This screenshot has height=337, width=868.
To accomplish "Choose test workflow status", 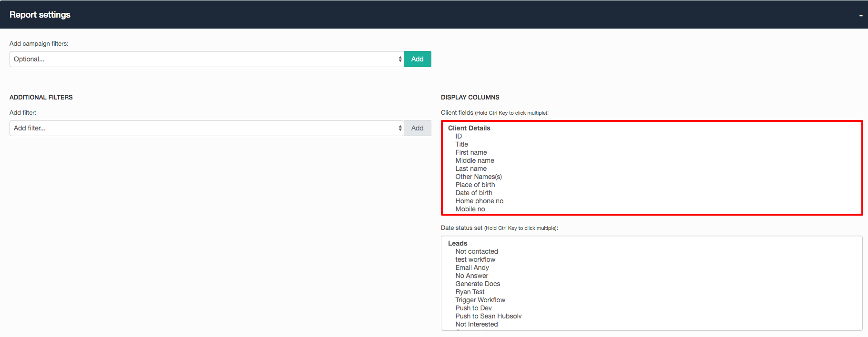I will pyautogui.click(x=475, y=259).
